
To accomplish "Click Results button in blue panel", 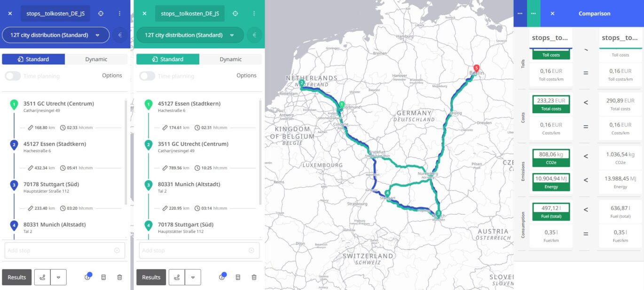I will click(x=16, y=277).
